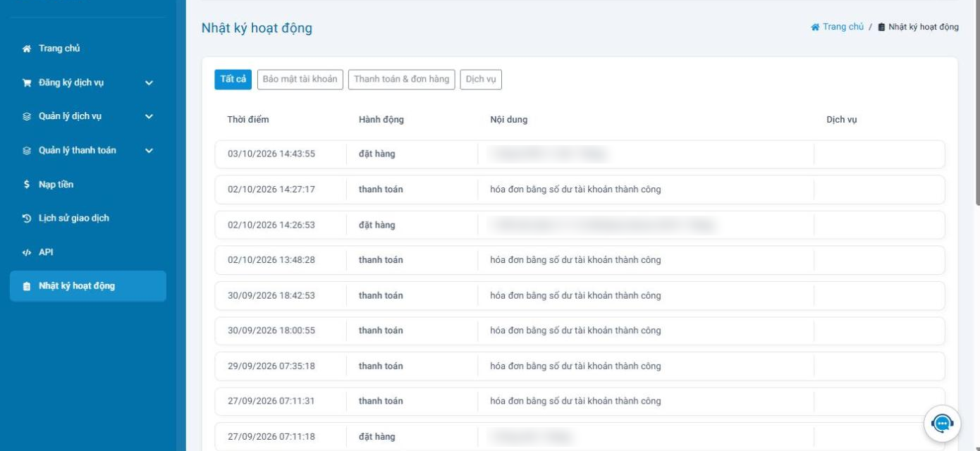
Task: Click 'thanh toán' in the 29/09/2026 07:35:18 row
Action: [x=381, y=366]
